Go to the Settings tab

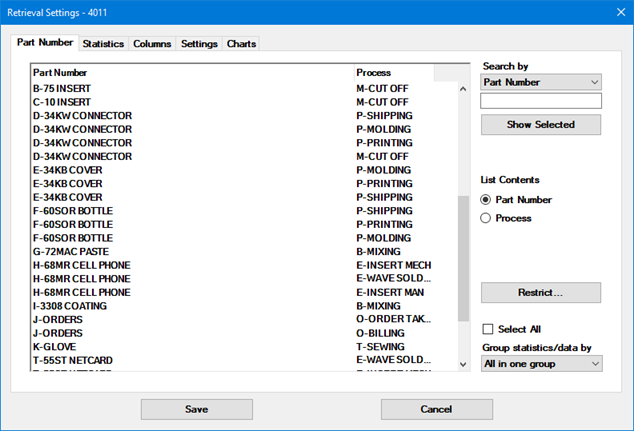click(199, 44)
